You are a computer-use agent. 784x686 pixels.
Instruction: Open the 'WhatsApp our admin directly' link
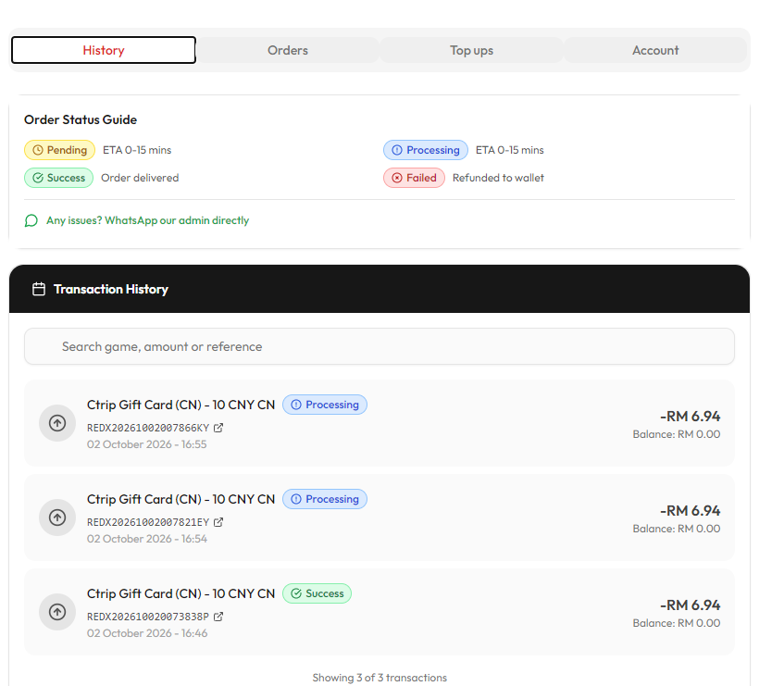147,220
